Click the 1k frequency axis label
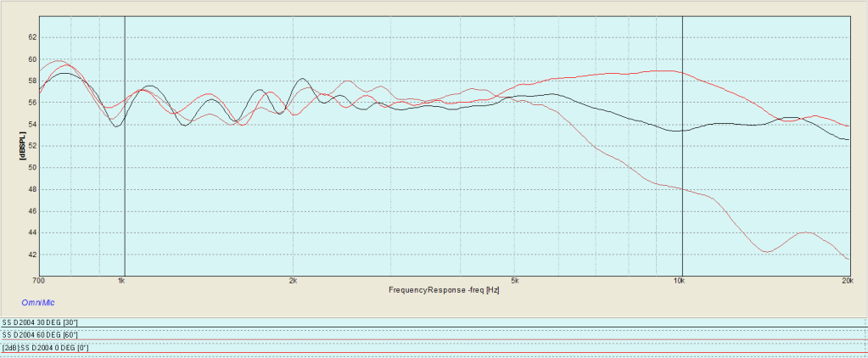 tap(122, 281)
